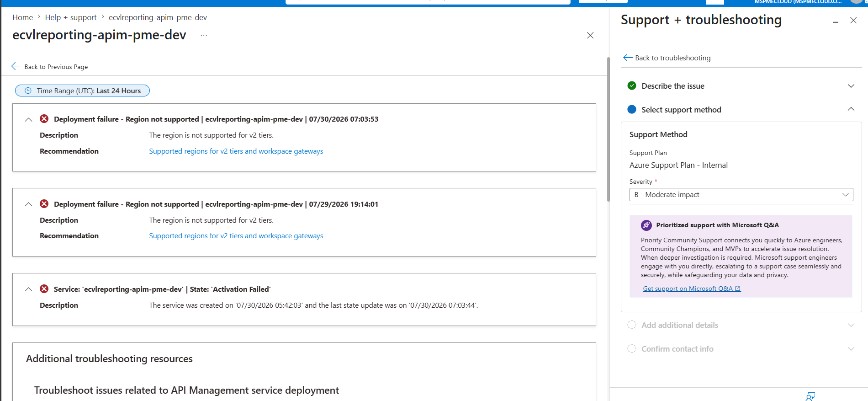Collapse the 07/29/2026 19:14:01 deployment failure card
868x401 pixels.
click(28, 204)
